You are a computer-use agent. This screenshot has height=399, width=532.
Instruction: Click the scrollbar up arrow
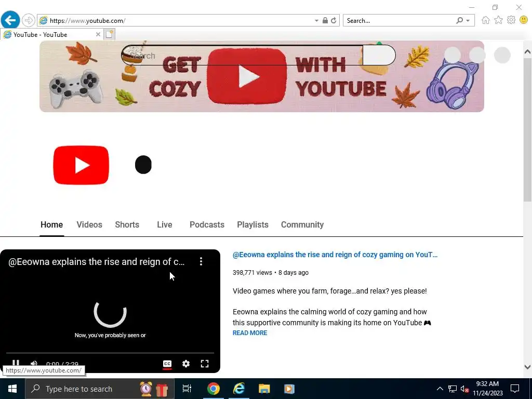click(527, 52)
